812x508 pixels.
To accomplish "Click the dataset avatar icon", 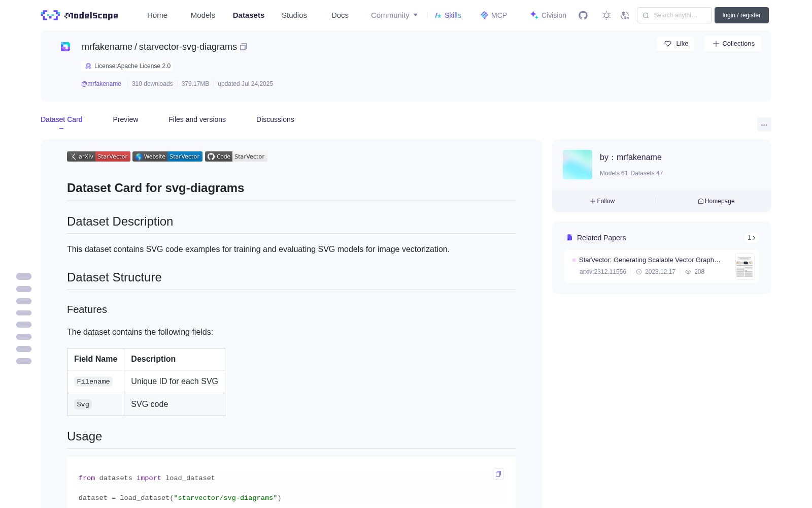I will pyautogui.click(x=65, y=47).
